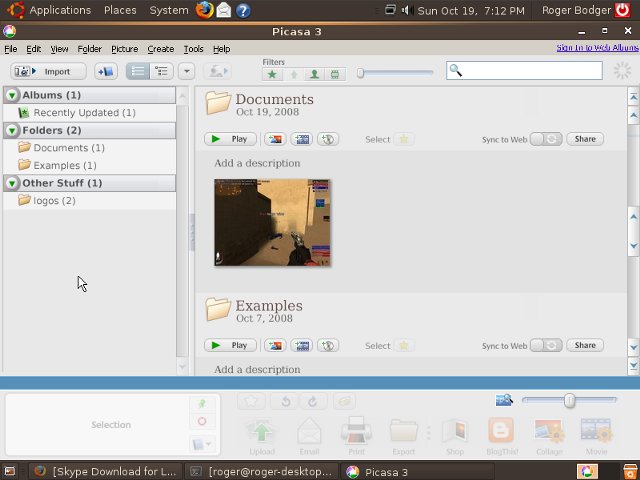The width and height of the screenshot is (640, 480).
Task: Click the Movie icon in bottom tray
Action: pos(596,438)
